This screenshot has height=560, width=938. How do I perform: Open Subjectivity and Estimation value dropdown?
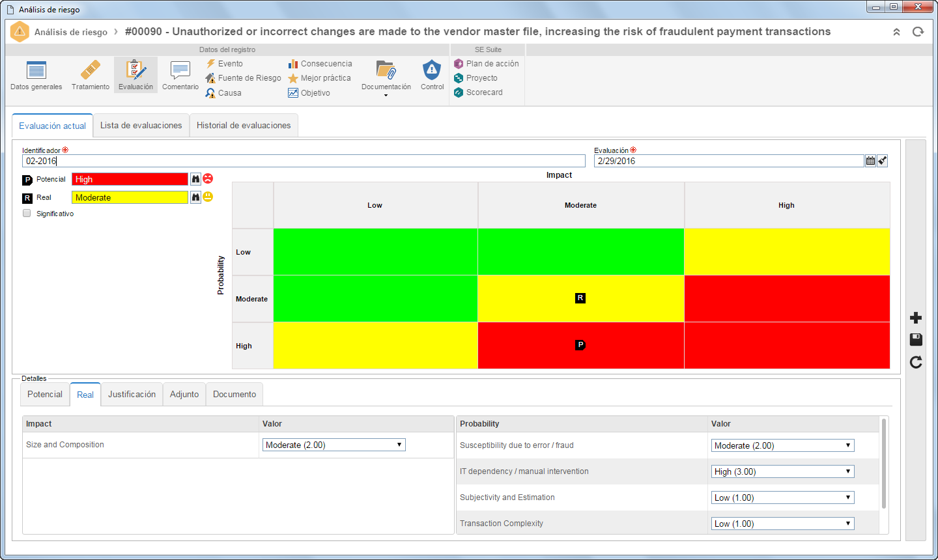(782, 497)
